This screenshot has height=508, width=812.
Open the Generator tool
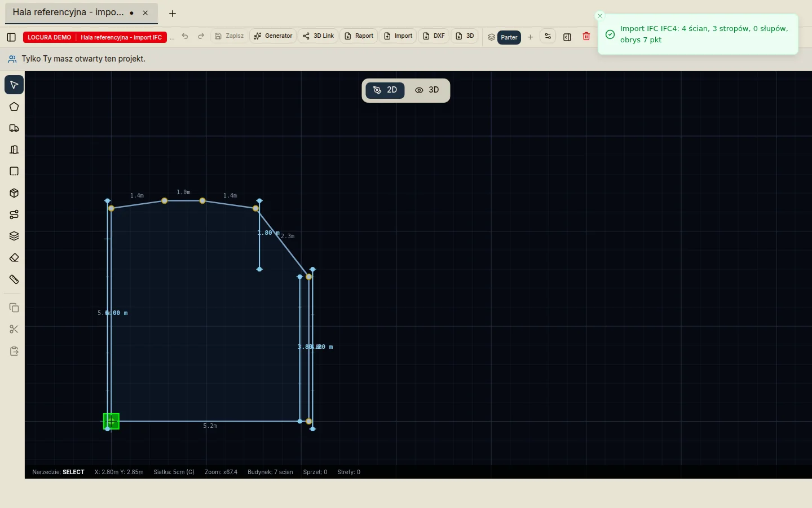coord(273,36)
